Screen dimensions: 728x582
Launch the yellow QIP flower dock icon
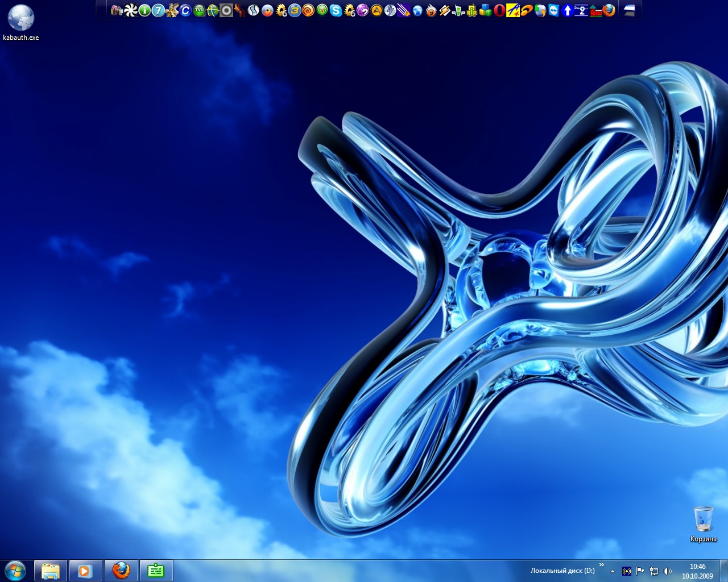click(472, 10)
